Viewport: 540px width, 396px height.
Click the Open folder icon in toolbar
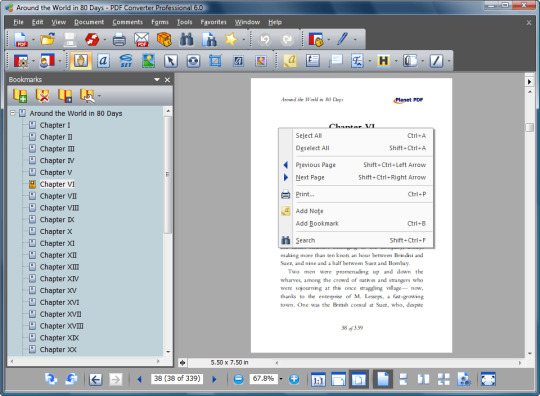click(x=48, y=39)
